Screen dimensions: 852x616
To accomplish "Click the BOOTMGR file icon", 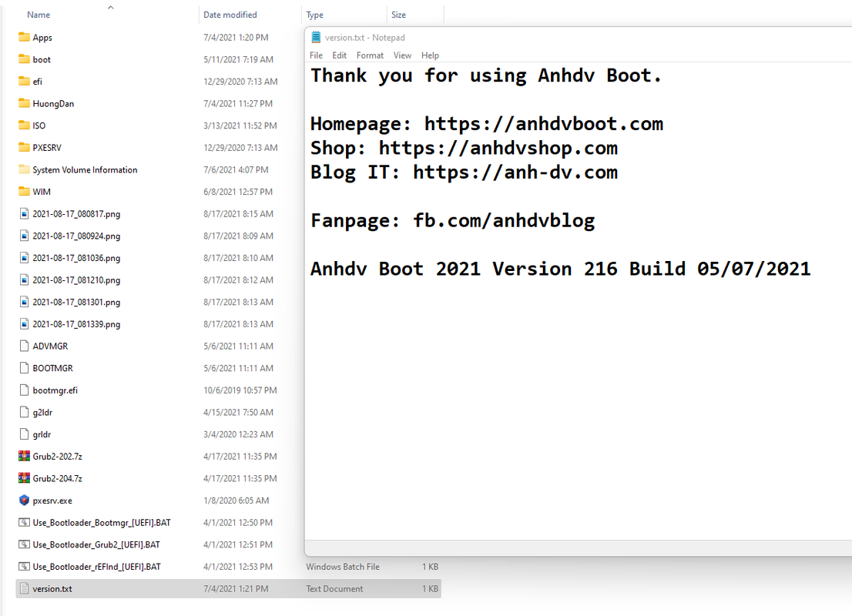I will coord(24,368).
